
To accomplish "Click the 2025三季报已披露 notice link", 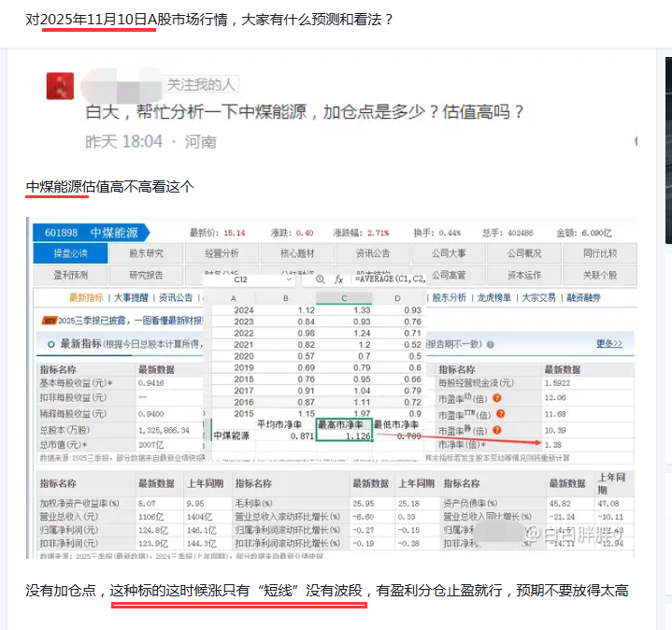I will click(x=130, y=321).
